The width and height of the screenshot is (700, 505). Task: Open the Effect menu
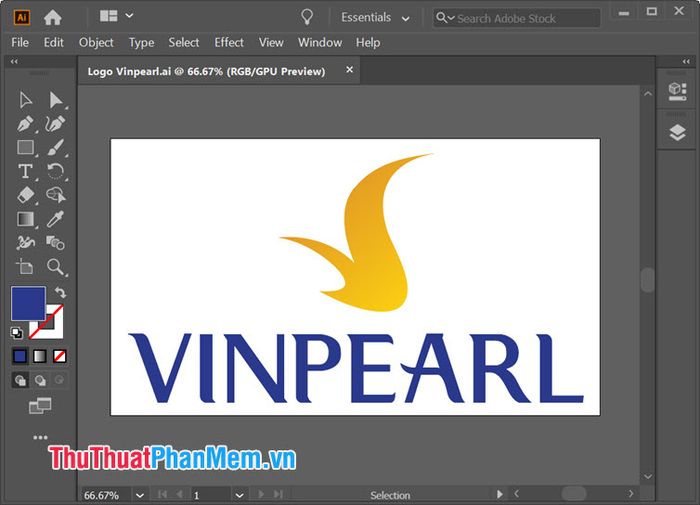(x=229, y=42)
